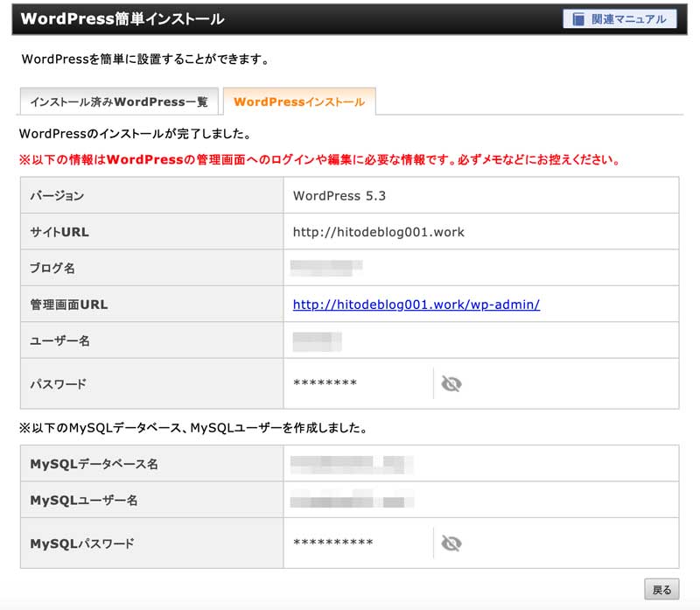Click the blurred MySQLデータベース名 value
The height and width of the screenshot is (610, 700).
352,465
